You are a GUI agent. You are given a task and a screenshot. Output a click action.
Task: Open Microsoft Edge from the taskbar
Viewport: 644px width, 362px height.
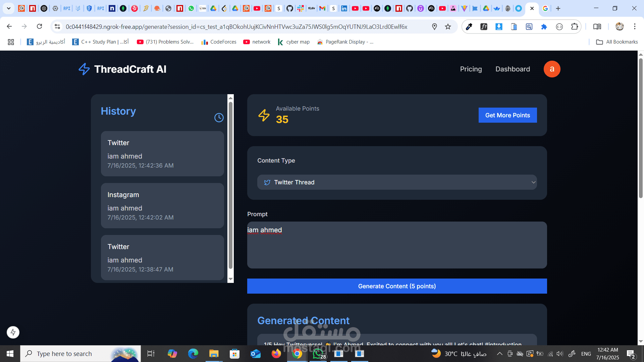click(193, 354)
